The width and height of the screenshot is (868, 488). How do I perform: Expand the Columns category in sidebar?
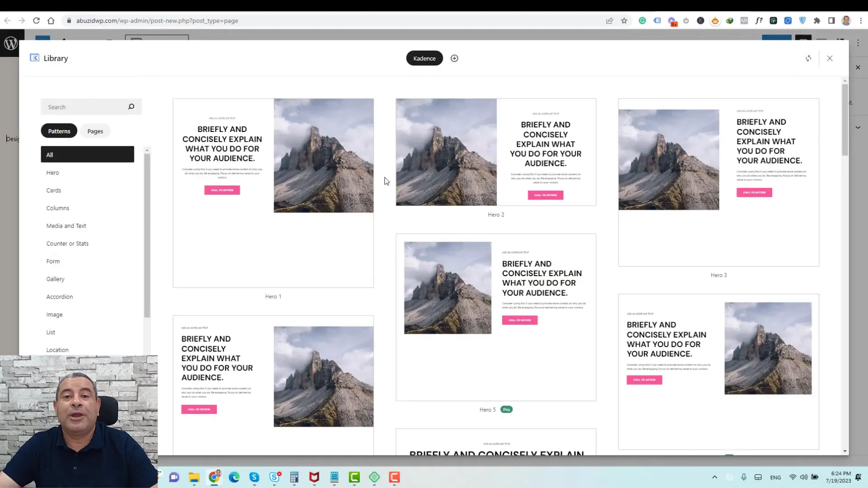pyautogui.click(x=58, y=208)
